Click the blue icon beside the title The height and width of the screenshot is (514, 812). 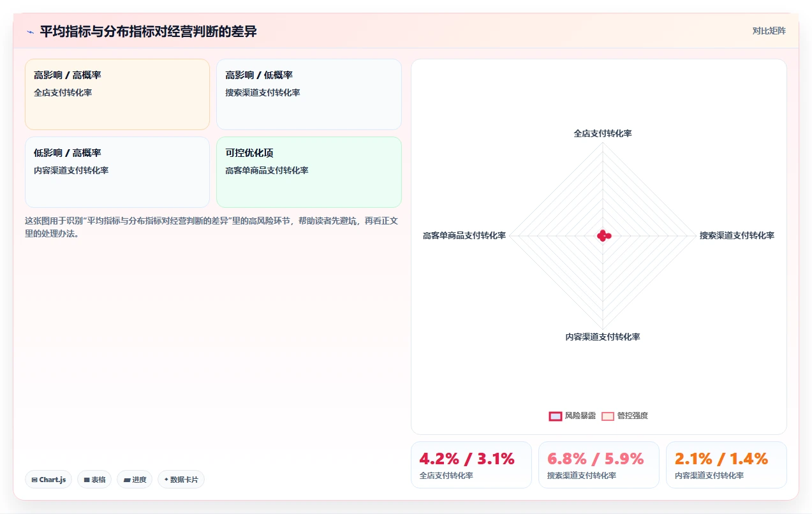coord(30,32)
